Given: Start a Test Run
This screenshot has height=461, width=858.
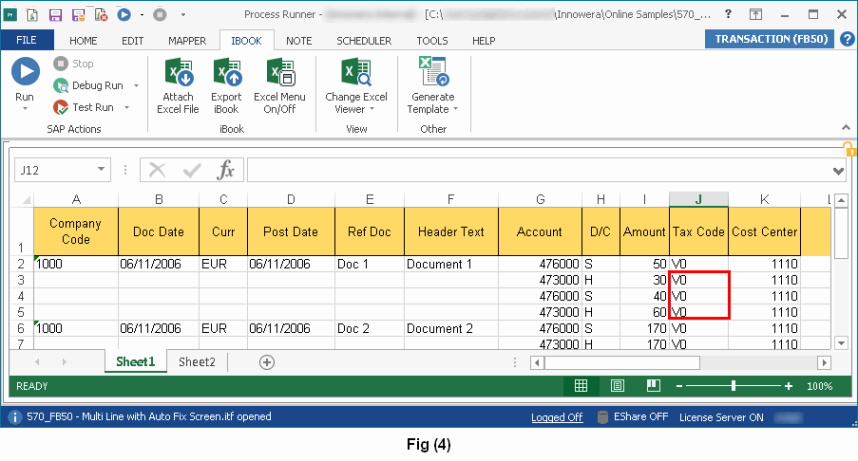Looking at the screenshot, I should 84,107.
